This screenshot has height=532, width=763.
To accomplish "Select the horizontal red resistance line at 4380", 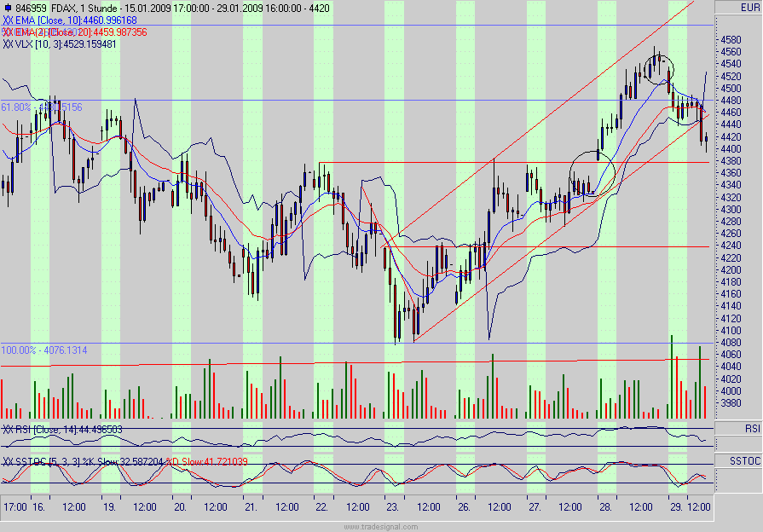I will click(512, 159).
